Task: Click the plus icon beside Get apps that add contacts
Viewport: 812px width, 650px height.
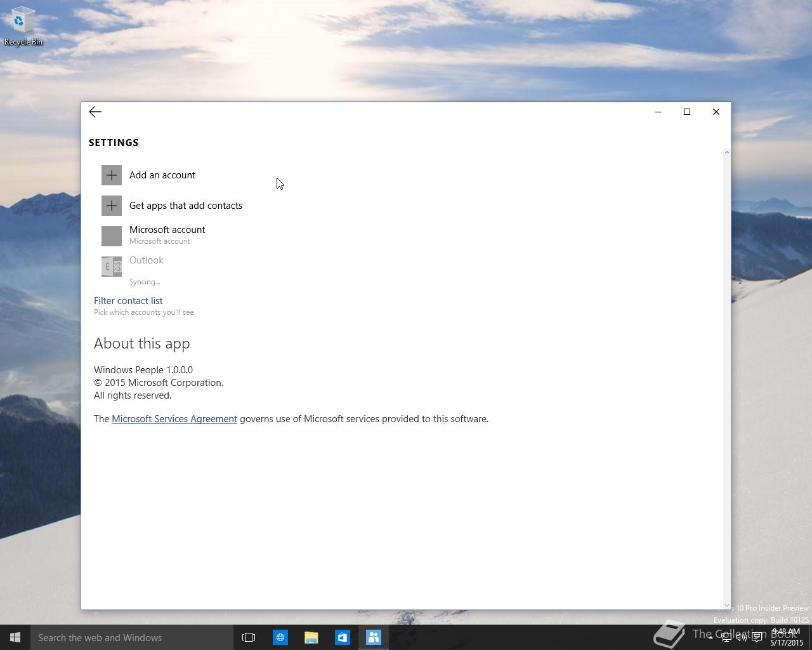Action: [112, 206]
